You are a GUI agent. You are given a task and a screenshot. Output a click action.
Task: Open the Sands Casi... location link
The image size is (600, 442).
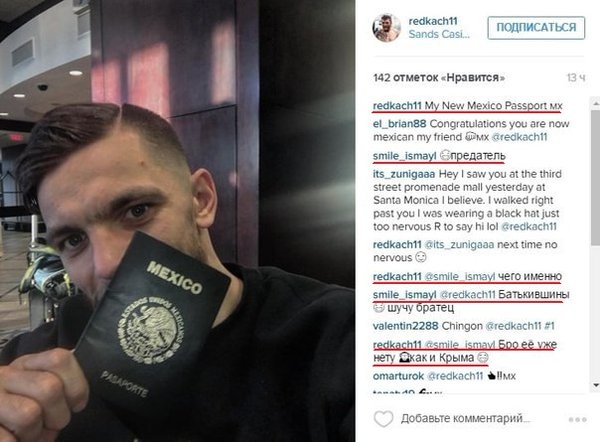click(x=439, y=34)
